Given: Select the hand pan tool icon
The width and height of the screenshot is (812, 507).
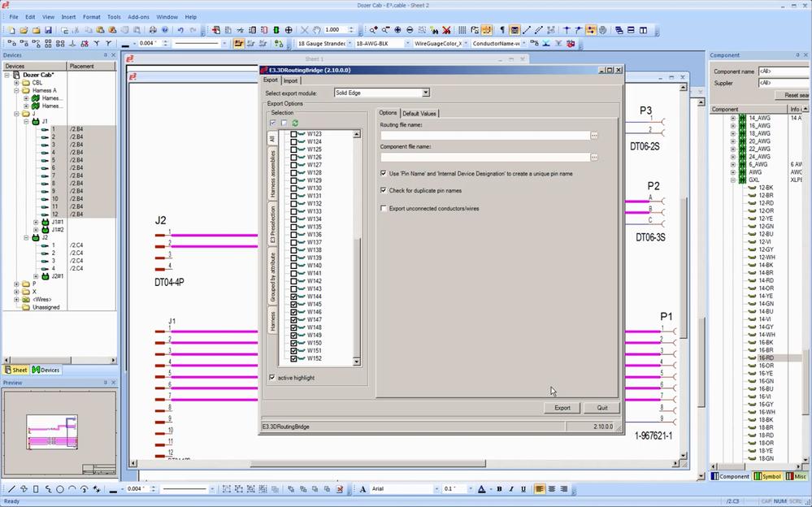Looking at the screenshot, I should 316,31.
